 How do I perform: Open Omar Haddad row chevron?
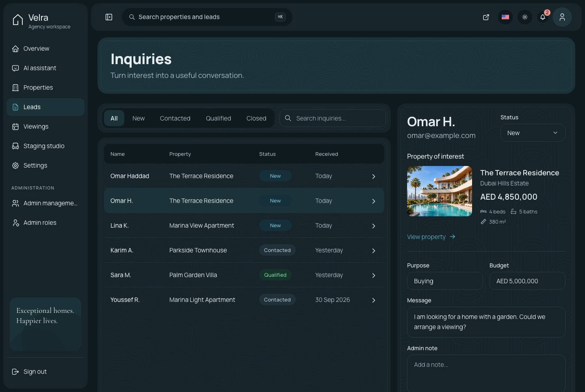point(374,177)
